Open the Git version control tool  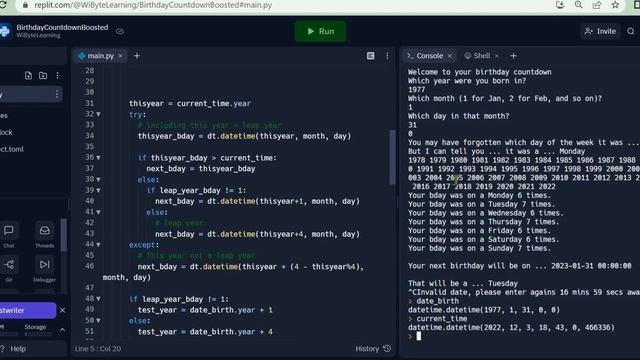point(9,269)
